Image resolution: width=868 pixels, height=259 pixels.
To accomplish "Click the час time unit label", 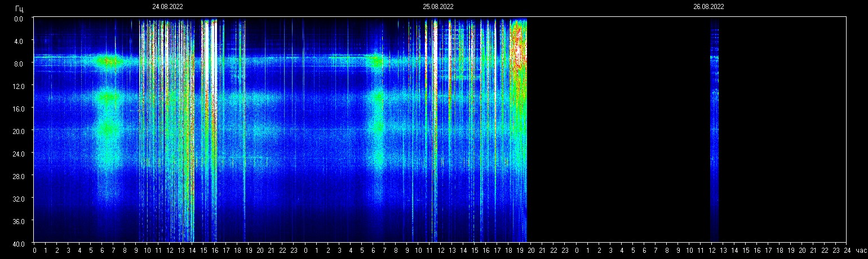I will (x=860, y=251).
